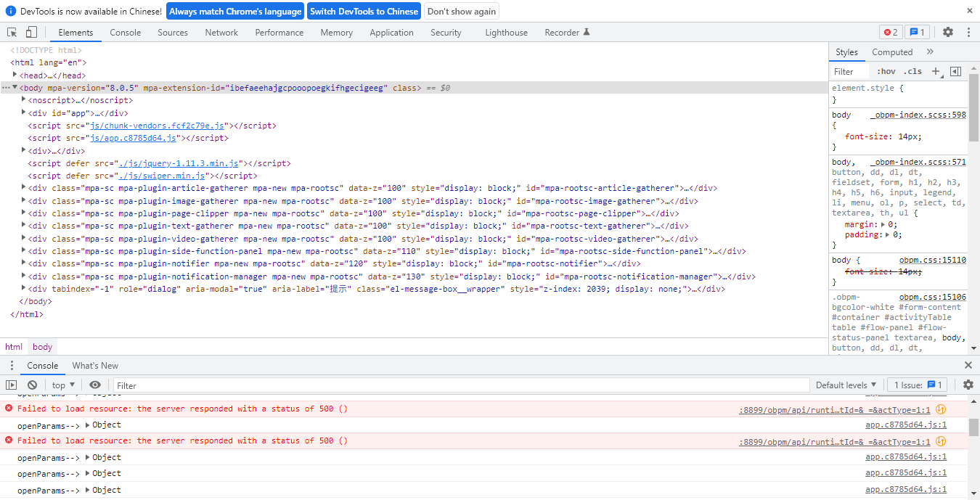Focus the Styles Filter input field

[849, 72]
